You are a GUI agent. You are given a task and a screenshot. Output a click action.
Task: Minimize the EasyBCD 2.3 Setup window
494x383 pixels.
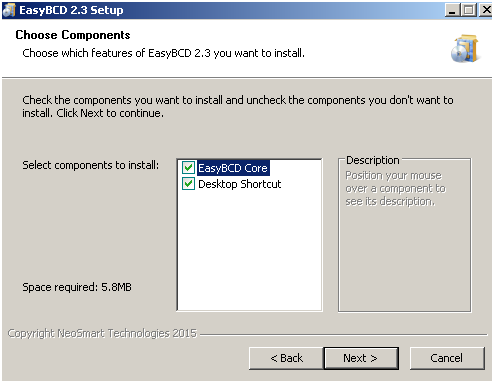[452, 10]
